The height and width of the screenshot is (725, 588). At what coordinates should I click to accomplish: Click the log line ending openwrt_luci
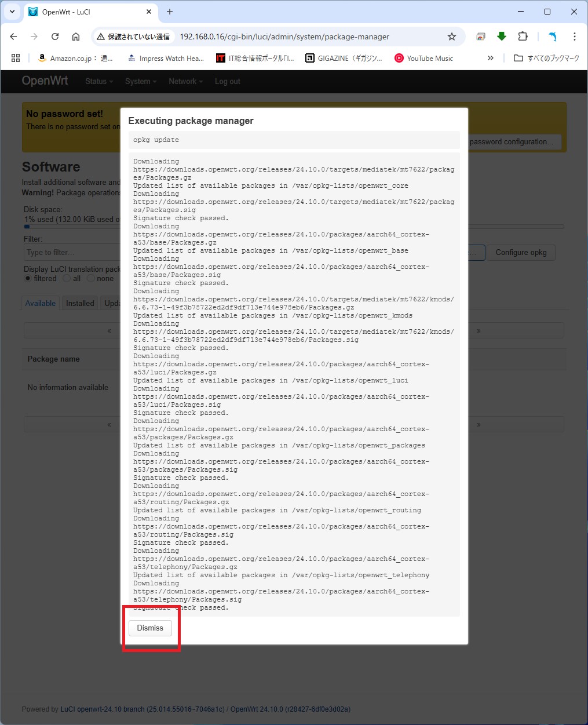tap(271, 381)
